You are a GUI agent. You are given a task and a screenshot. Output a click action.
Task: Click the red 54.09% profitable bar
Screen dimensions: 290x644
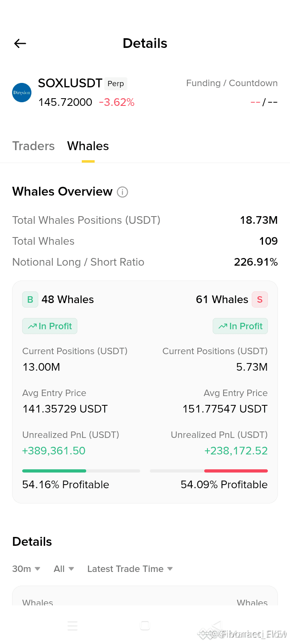[236, 471]
